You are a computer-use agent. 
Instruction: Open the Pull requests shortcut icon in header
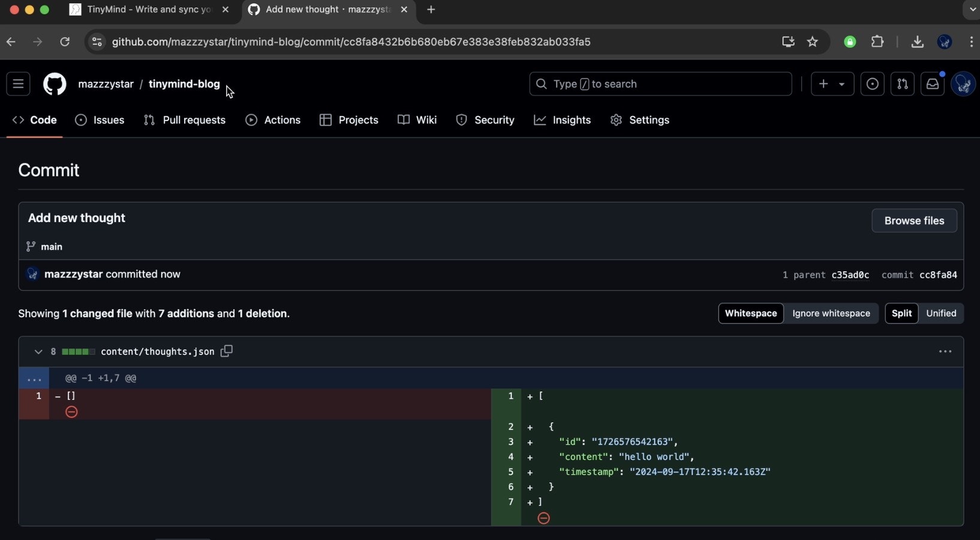click(x=902, y=84)
